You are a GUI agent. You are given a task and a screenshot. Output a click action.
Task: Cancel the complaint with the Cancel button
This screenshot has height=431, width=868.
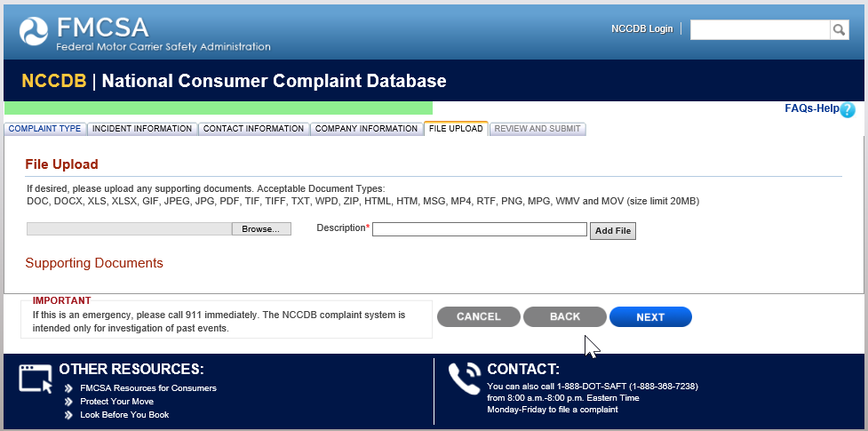479,317
